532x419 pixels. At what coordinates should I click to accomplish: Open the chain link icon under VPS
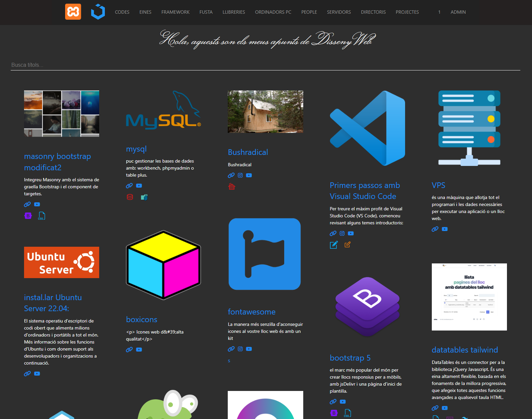tap(435, 229)
